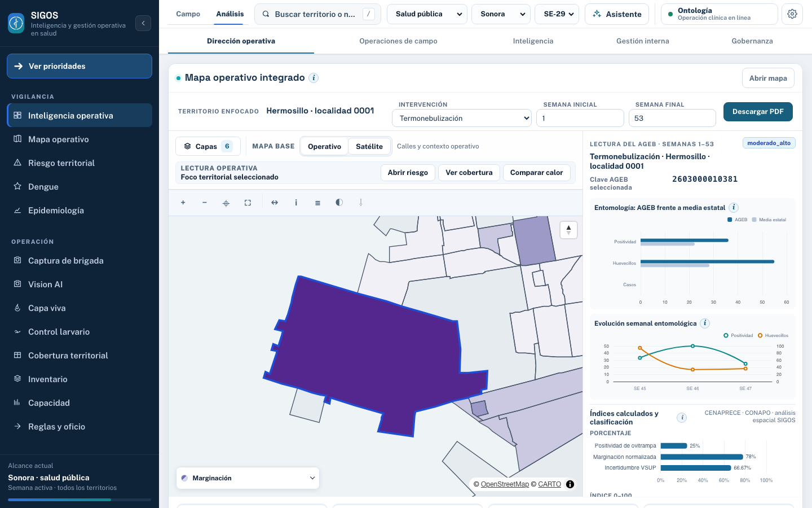This screenshot has height=508, width=812.
Task: Click the three-lines list icon in map toolbar
Action: coord(317,203)
